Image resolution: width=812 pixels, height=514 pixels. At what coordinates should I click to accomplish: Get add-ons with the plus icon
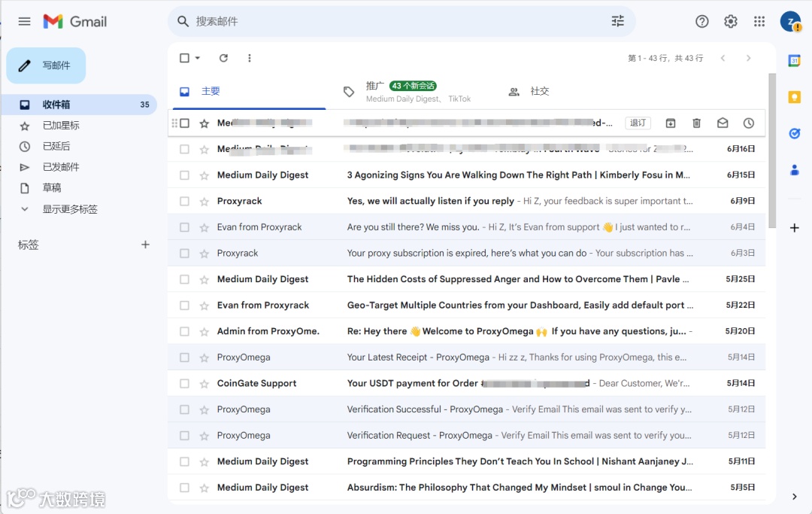tap(795, 228)
